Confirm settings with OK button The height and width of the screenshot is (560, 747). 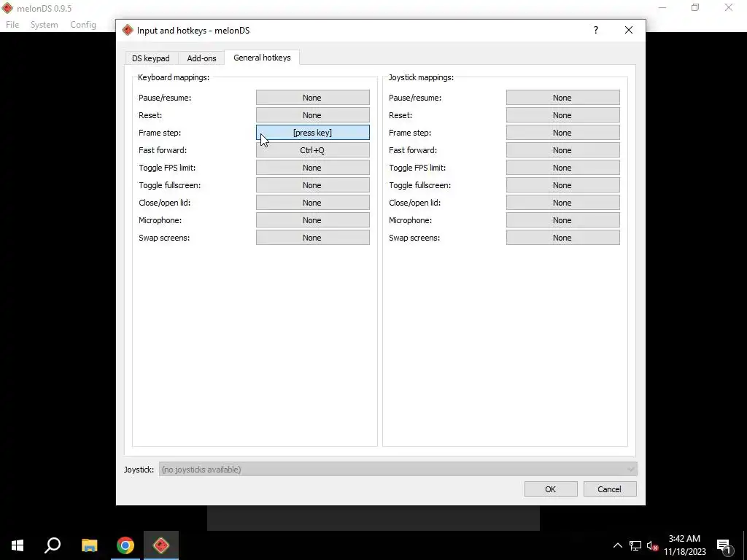pyautogui.click(x=551, y=489)
